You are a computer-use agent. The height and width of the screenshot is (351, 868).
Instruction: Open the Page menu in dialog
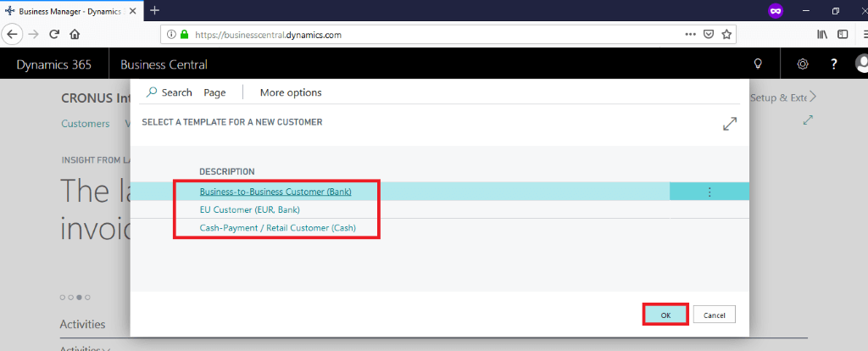[x=214, y=92]
